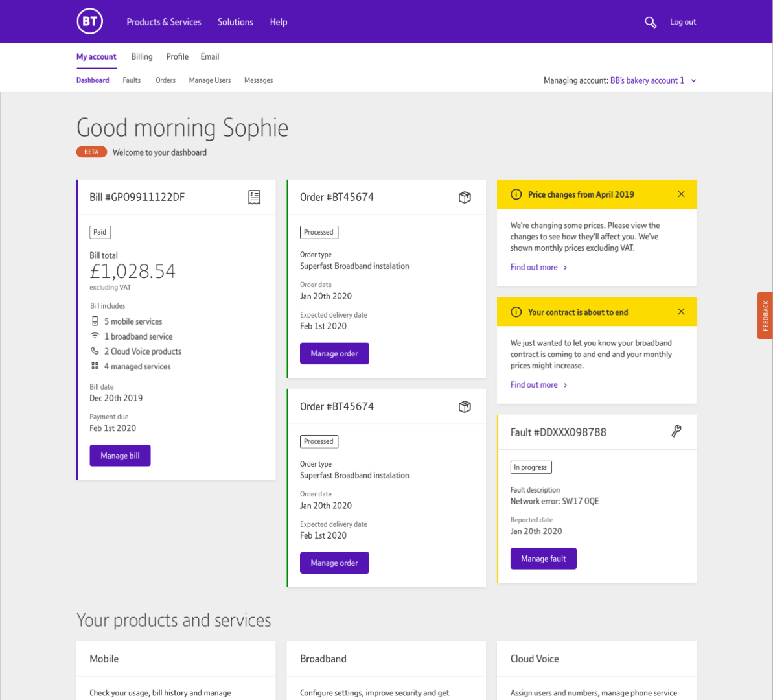The height and width of the screenshot is (700, 773).
Task: Go to the Email tab
Action: pos(209,57)
